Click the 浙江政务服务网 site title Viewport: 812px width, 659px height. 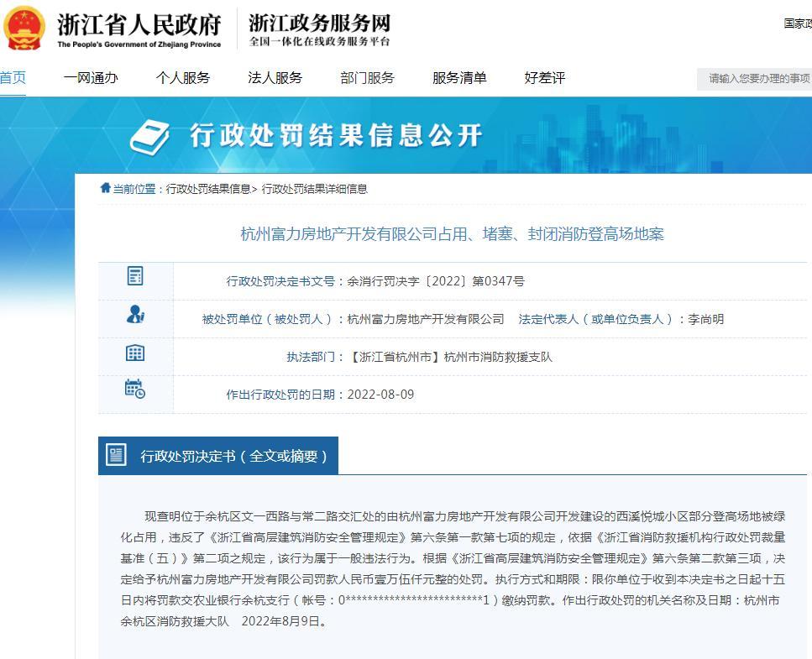(x=319, y=23)
